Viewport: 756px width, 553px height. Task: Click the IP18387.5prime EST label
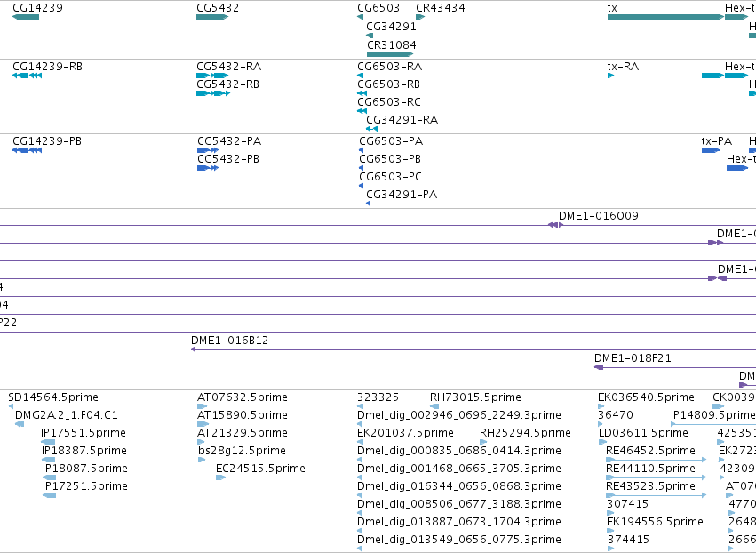84,451
